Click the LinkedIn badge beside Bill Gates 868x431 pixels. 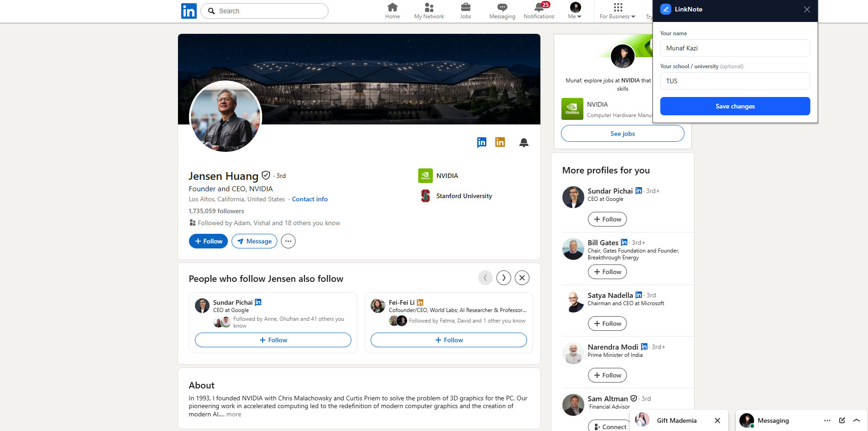tap(624, 242)
